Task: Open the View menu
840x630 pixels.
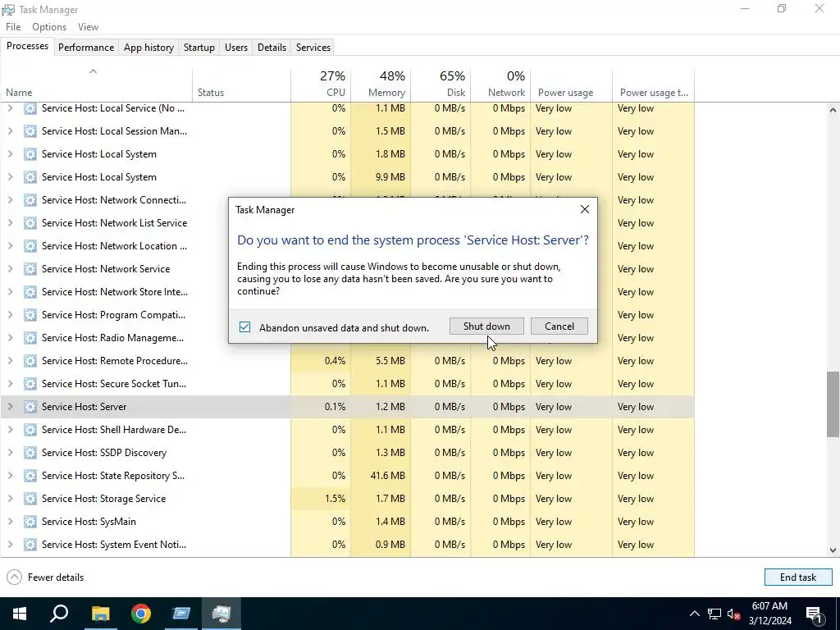Action: click(88, 27)
